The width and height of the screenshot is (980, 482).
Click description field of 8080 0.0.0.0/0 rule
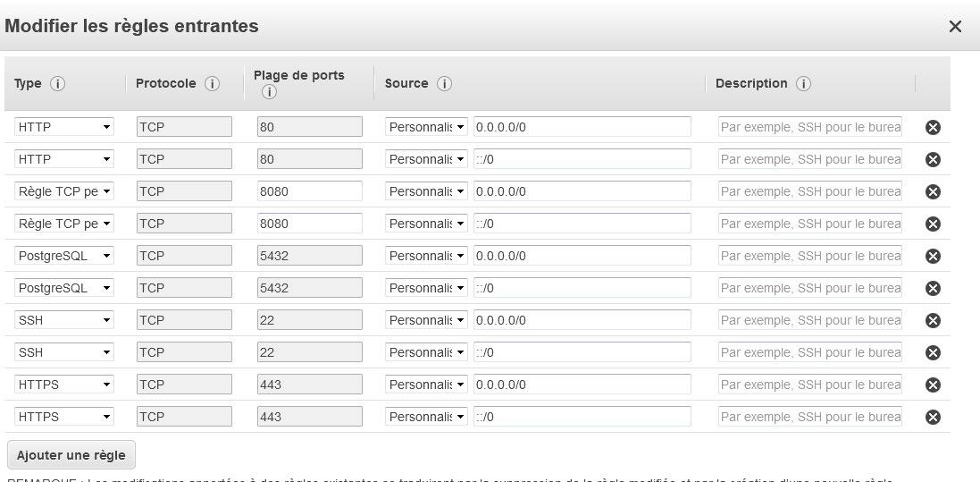(x=810, y=191)
